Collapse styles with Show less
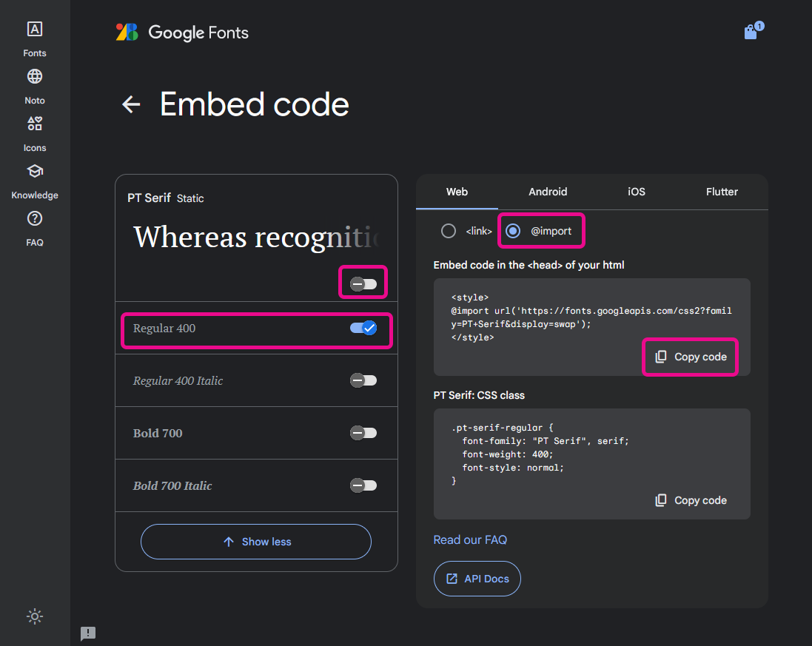Image resolution: width=812 pixels, height=646 pixels. tap(256, 542)
